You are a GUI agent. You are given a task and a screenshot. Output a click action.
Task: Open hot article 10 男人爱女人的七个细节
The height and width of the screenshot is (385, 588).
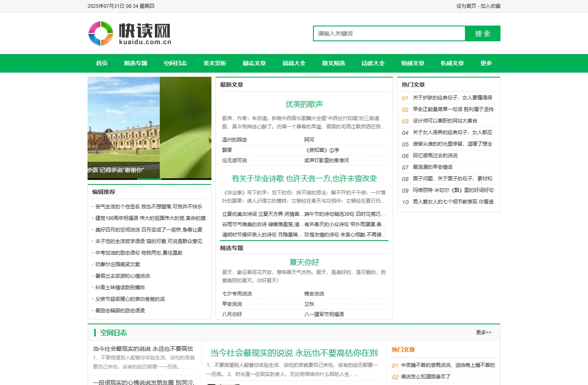click(x=453, y=202)
